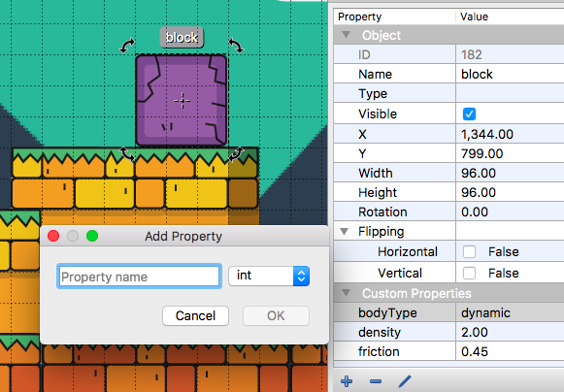Screen dimensions: 564x392
Task: Select the friction property row label
Action: point(379,351)
